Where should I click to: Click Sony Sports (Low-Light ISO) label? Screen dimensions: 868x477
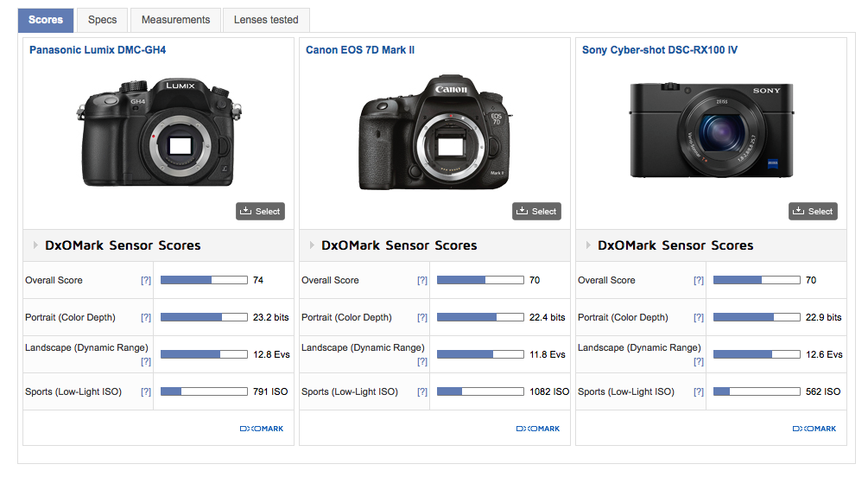coord(625,391)
